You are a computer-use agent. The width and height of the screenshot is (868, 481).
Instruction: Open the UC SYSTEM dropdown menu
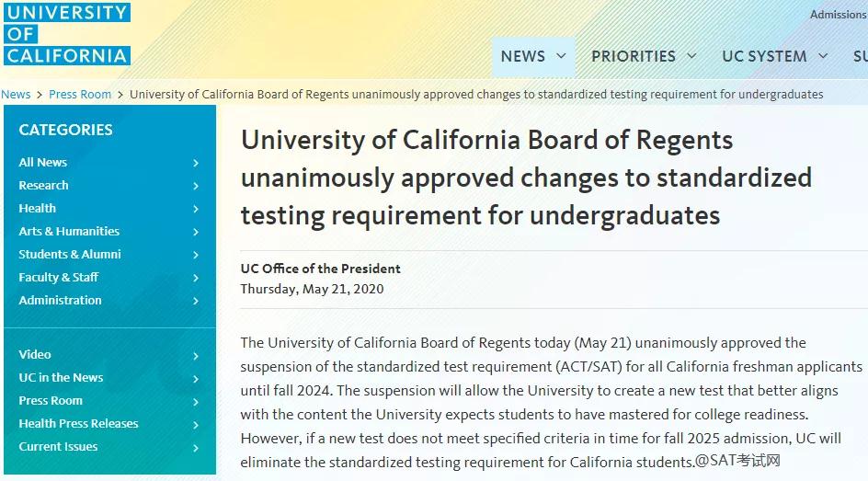(x=774, y=56)
